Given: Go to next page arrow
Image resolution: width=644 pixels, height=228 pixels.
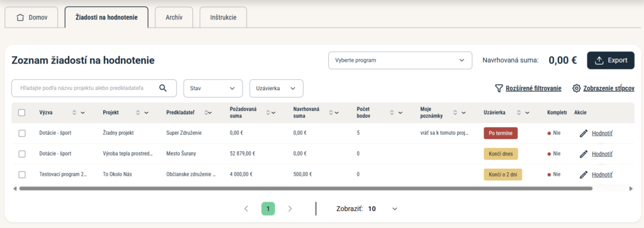Looking at the screenshot, I should [x=290, y=208].
